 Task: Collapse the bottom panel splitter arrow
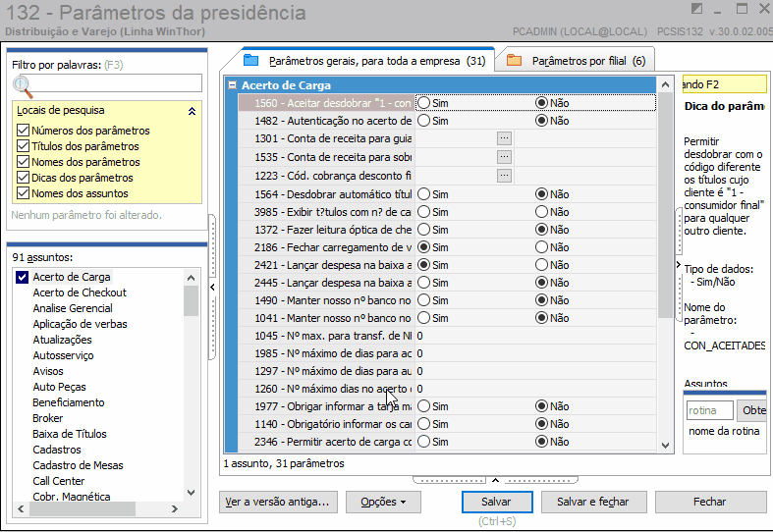(495, 480)
